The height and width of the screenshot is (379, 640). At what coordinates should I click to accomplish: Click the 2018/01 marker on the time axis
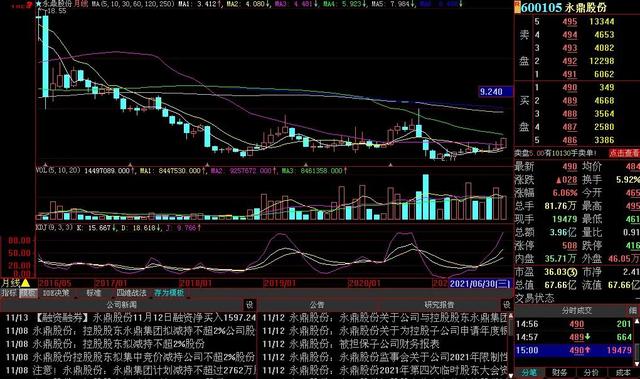pyautogui.click(x=196, y=283)
